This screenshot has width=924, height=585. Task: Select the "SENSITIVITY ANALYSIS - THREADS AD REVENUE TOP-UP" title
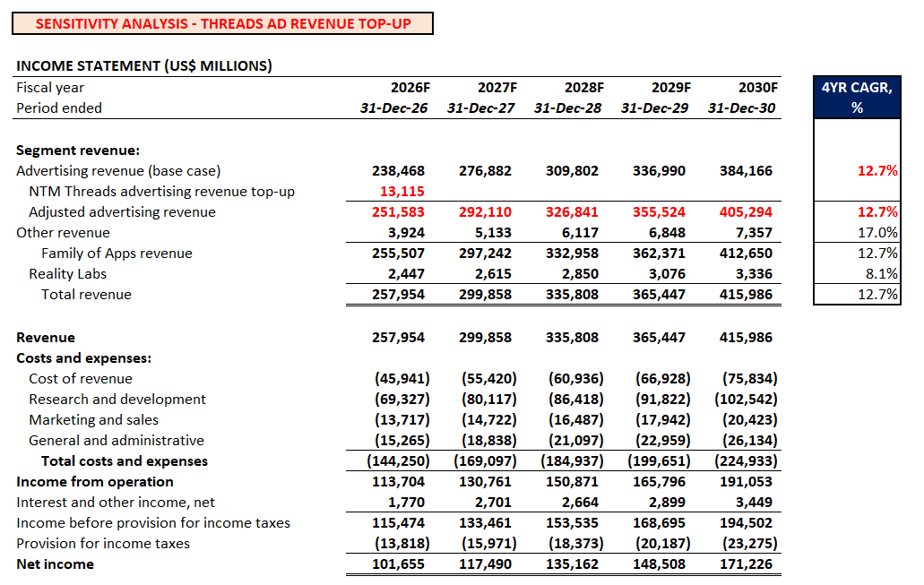223,23
